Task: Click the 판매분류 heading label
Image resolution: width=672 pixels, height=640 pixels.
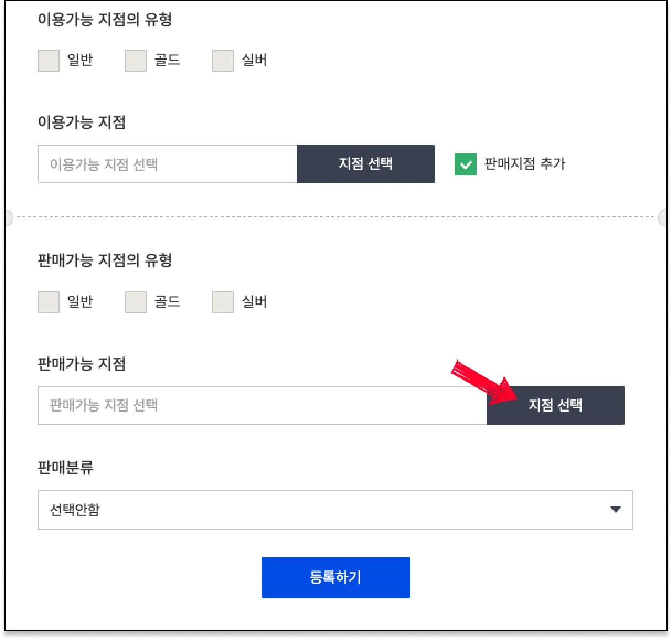Action: point(66,468)
